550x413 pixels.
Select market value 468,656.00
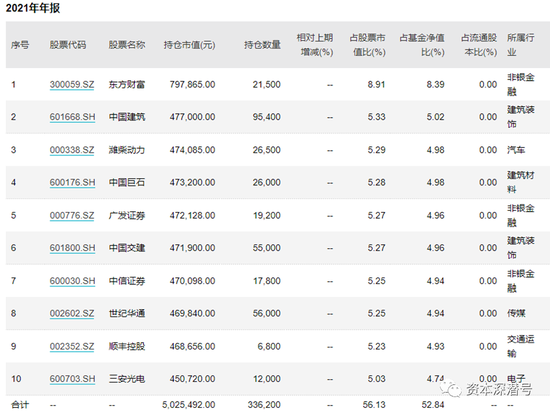pos(193,347)
